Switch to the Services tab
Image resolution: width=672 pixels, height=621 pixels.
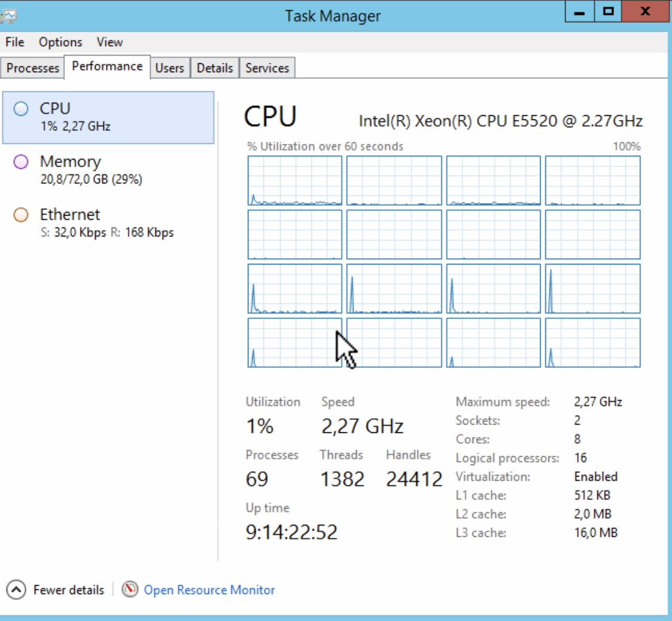coord(267,68)
